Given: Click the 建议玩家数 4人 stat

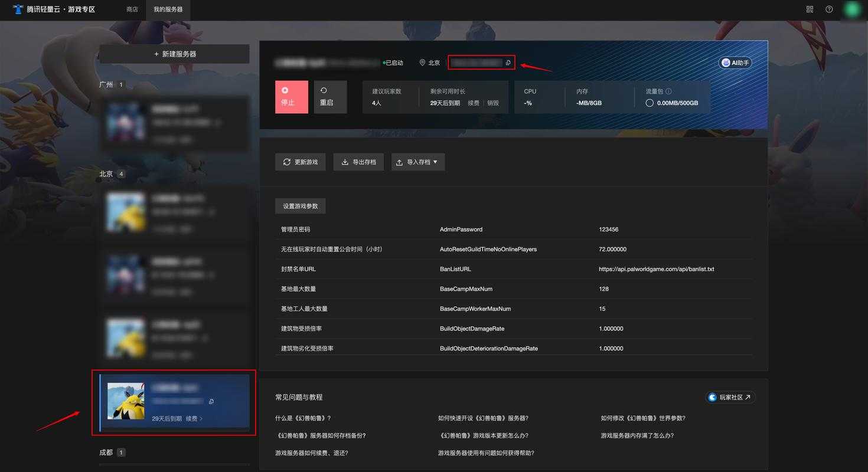Looking at the screenshot, I should (387, 97).
